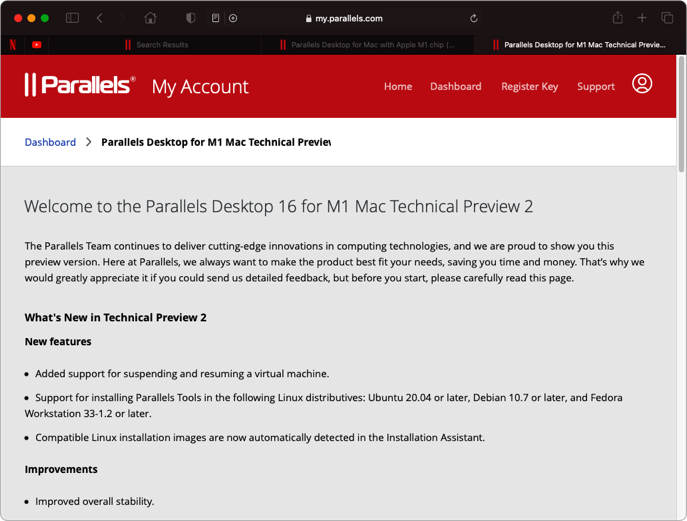
Task: Open the user profile account icon
Action: coord(642,83)
